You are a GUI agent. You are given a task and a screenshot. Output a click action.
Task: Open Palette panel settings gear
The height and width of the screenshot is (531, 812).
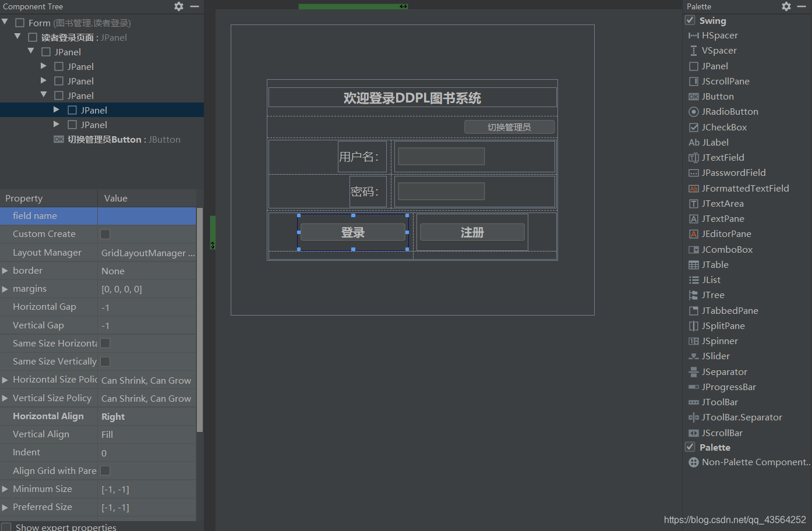click(x=786, y=6)
